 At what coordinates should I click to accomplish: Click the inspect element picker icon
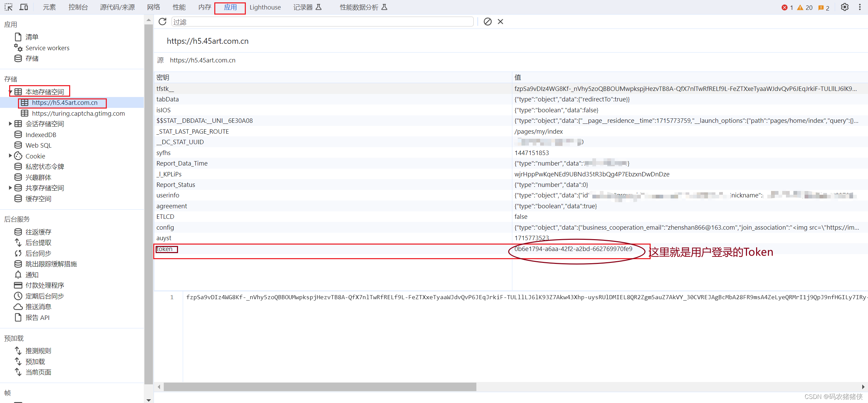(8, 7)
